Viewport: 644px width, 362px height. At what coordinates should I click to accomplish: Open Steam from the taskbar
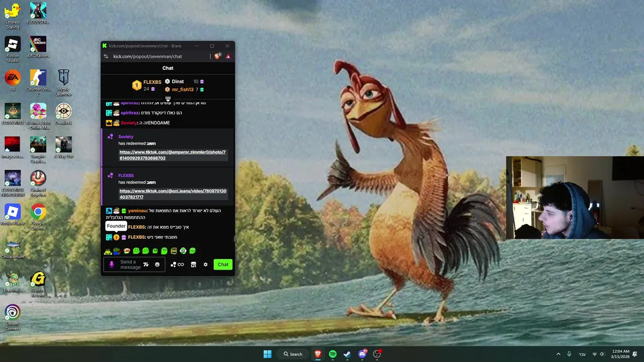pos(347,354)
